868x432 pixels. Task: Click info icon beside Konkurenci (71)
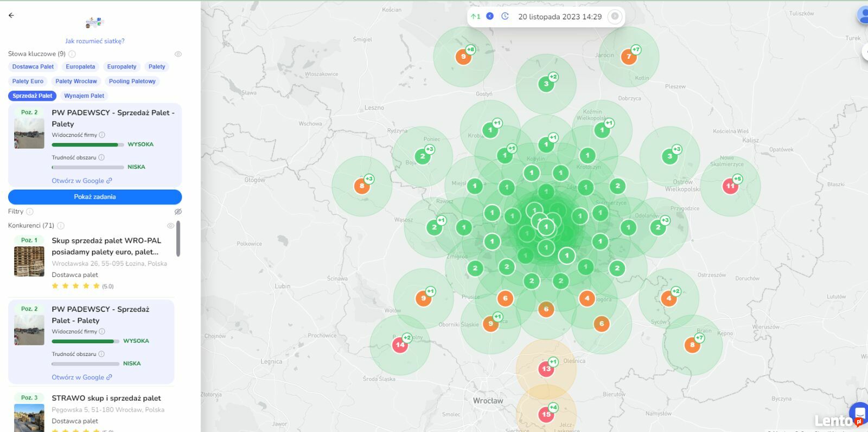(x=61, y=225)
